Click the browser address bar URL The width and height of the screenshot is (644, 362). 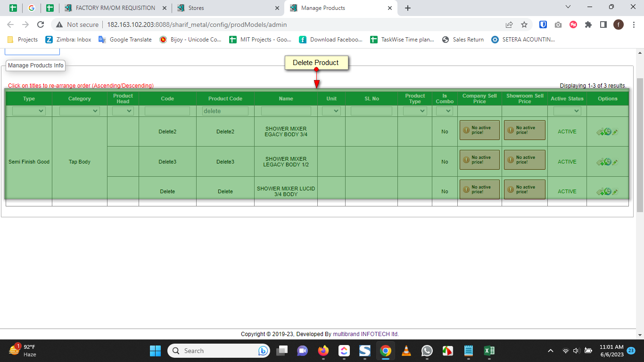tap(197, 25)
